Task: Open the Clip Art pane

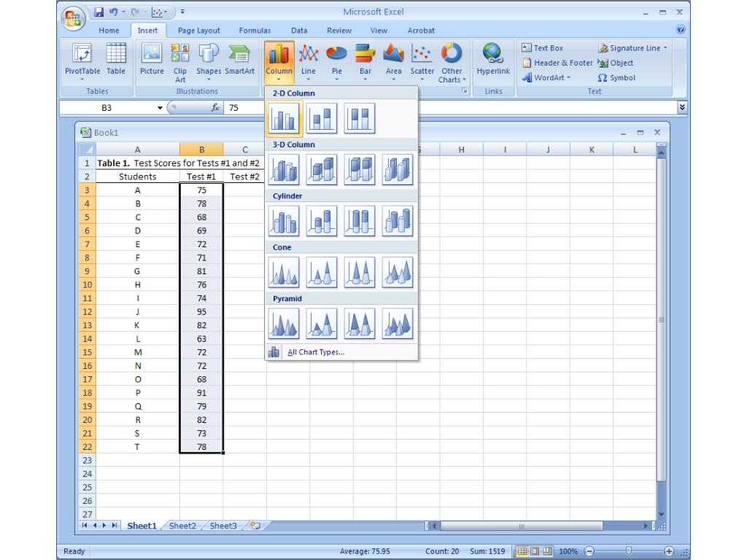Action: [x=180, y=63]
